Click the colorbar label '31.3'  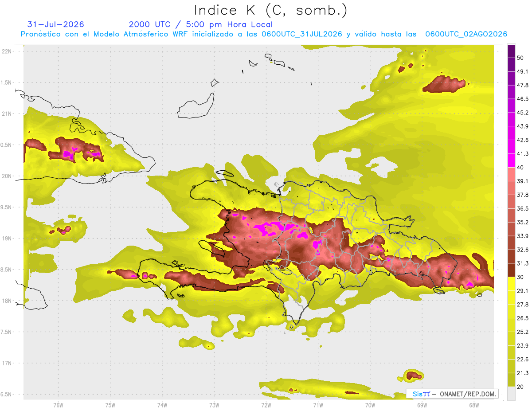(522, 263)
